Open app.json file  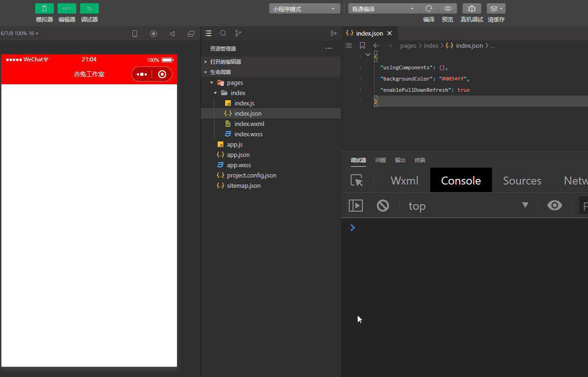[x=271, y=155]
